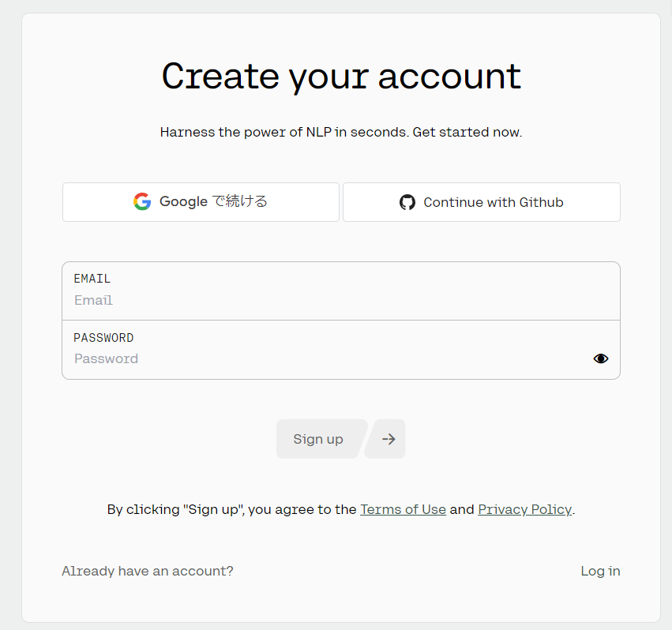Open the Terms of Use link
Image resolution: width=672 pixels, height=630 pixels.
[403, 509]
